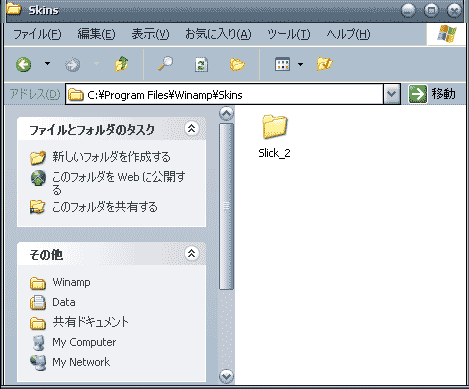Screen dimensions: 469x389
Task: Click the My Network icon
Action: (x=38, y=363)
